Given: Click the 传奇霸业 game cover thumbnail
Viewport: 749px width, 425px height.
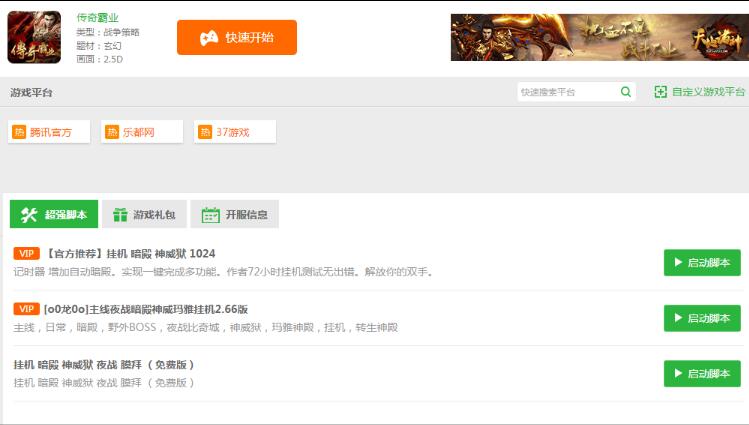Looking at the screenshot, I should 34,37.
